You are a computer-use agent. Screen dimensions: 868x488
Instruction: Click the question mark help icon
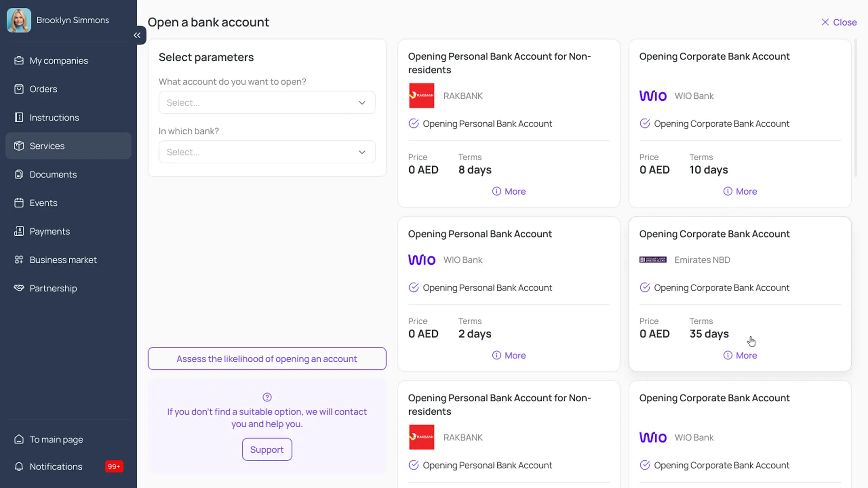click(x=267, y=397)
